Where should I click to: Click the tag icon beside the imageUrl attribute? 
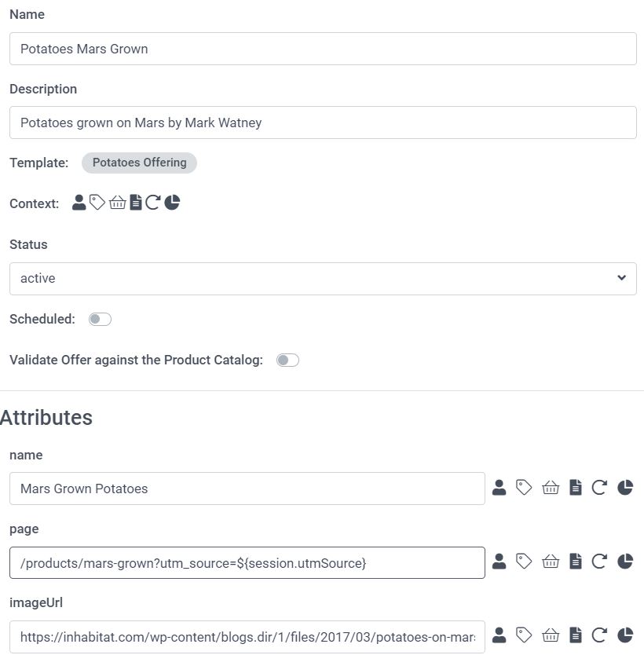[524, 635]
